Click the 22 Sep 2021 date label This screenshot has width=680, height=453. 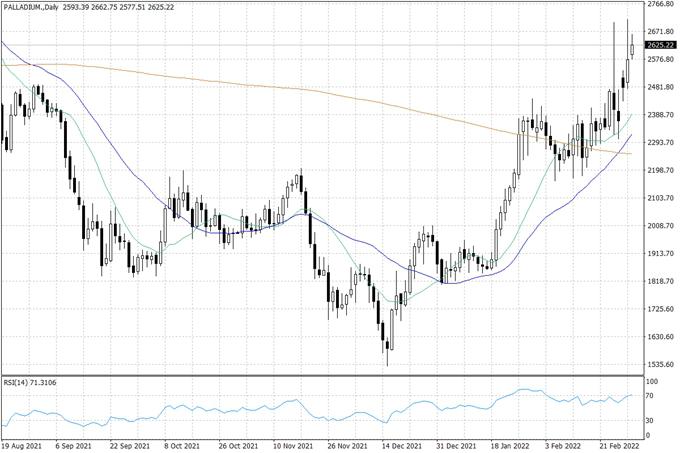pyautogui.click(x=129, y=447)
